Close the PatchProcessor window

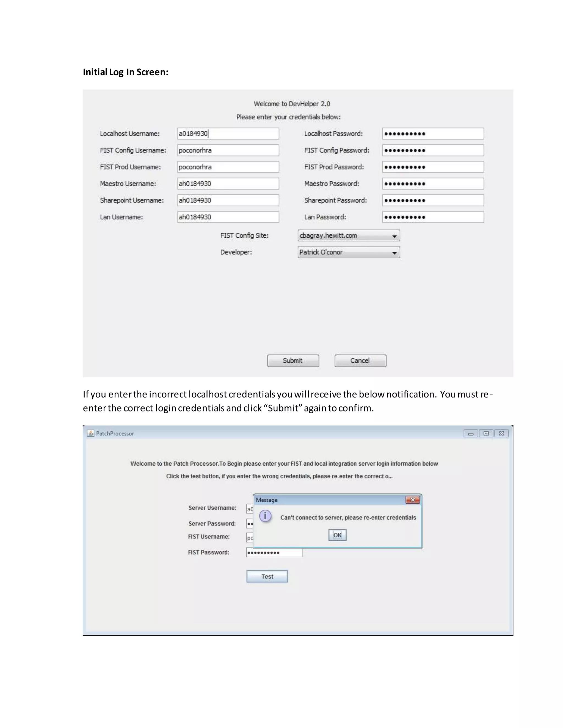pyautogui.click(x=501, y=433)
